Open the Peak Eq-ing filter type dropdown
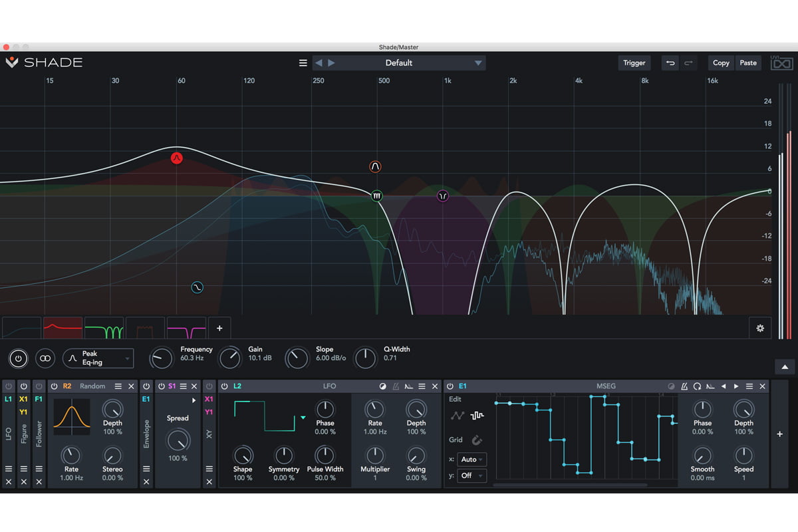 [x=98, y=358]
